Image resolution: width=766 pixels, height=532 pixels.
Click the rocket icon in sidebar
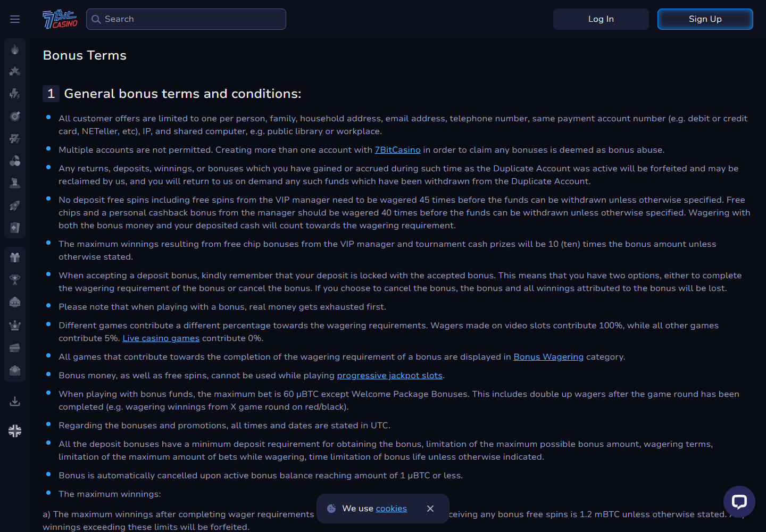tap(15, 205)
